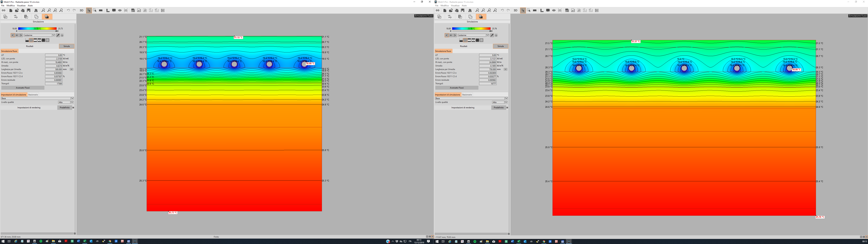Select the measure ruler tool
The height and width of the screenshot is (244, 868).
(101, 11)
